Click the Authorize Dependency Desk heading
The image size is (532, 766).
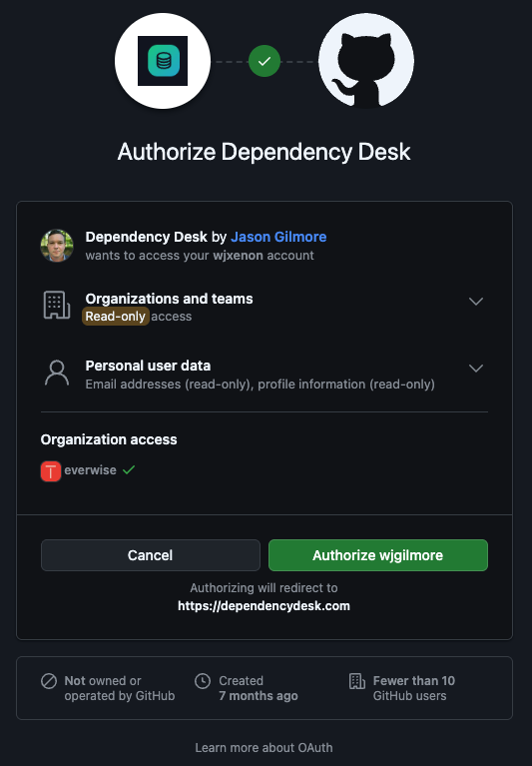click(x=265, y=152)
